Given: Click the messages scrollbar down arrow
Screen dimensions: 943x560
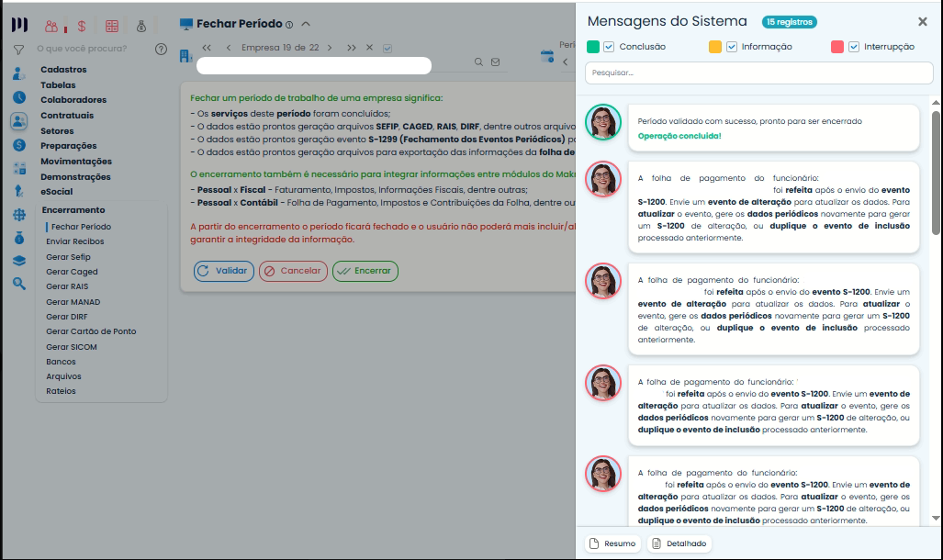Looking at the screenshot, I should 936,518.
